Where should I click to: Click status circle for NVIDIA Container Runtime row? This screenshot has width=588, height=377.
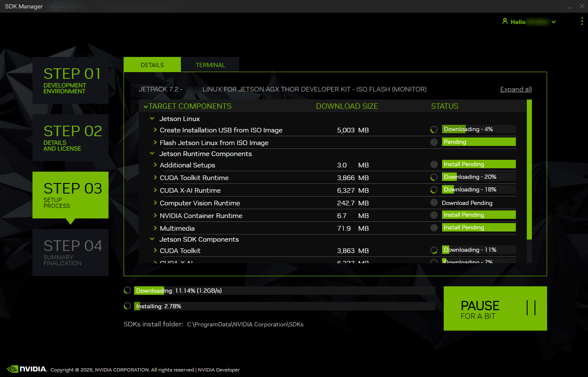(x=434, y=215)
